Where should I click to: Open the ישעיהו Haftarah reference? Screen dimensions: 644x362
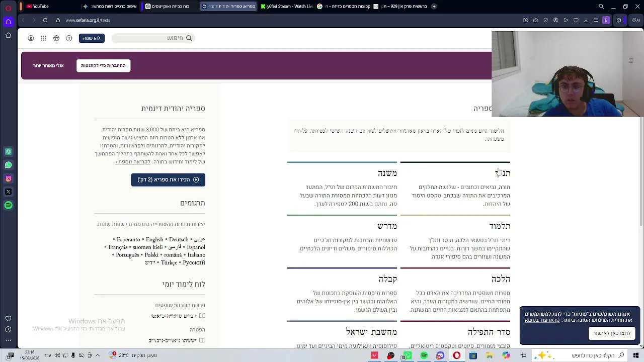click(173, 340)
